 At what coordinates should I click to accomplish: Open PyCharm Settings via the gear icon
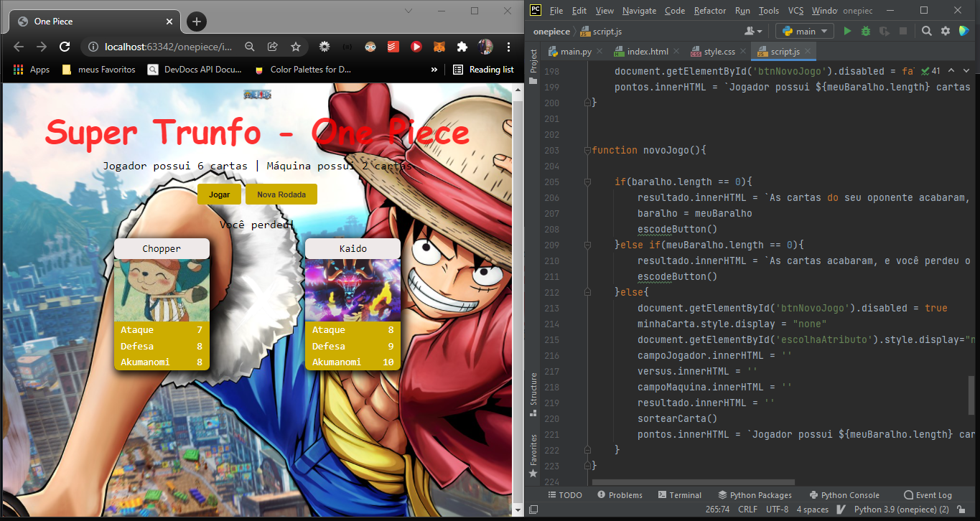(x=945, y=31)
